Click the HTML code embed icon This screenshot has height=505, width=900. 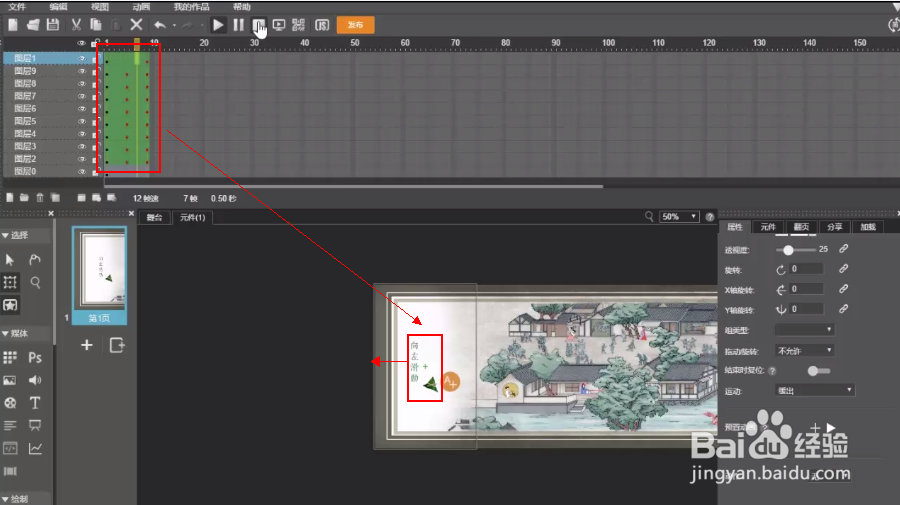(10, 448)
